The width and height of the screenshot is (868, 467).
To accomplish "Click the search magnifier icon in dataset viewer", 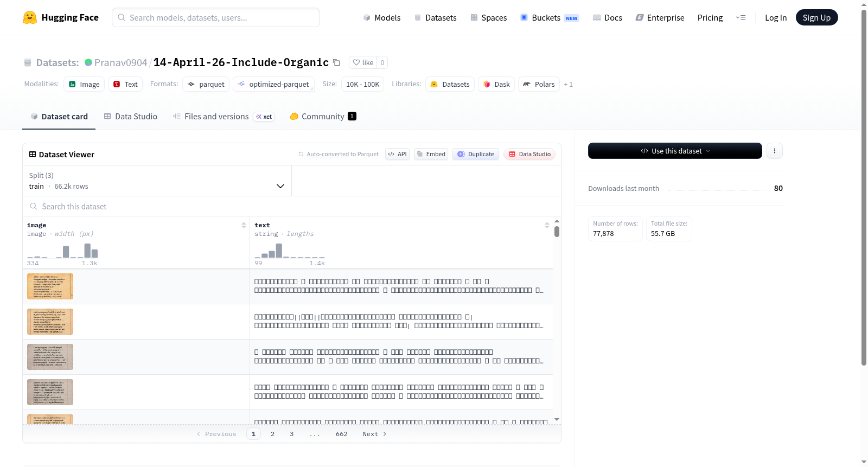I will (34, 206).
